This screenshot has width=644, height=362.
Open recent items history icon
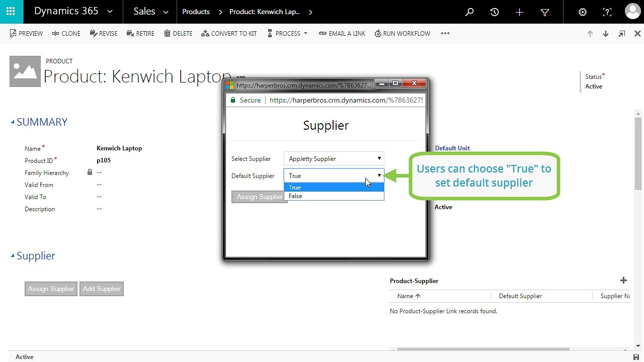[x=495, y=12]
